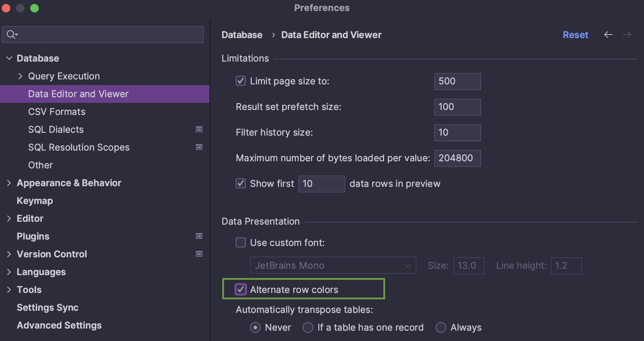Uncheck Alternate row colors

[241, 289]
